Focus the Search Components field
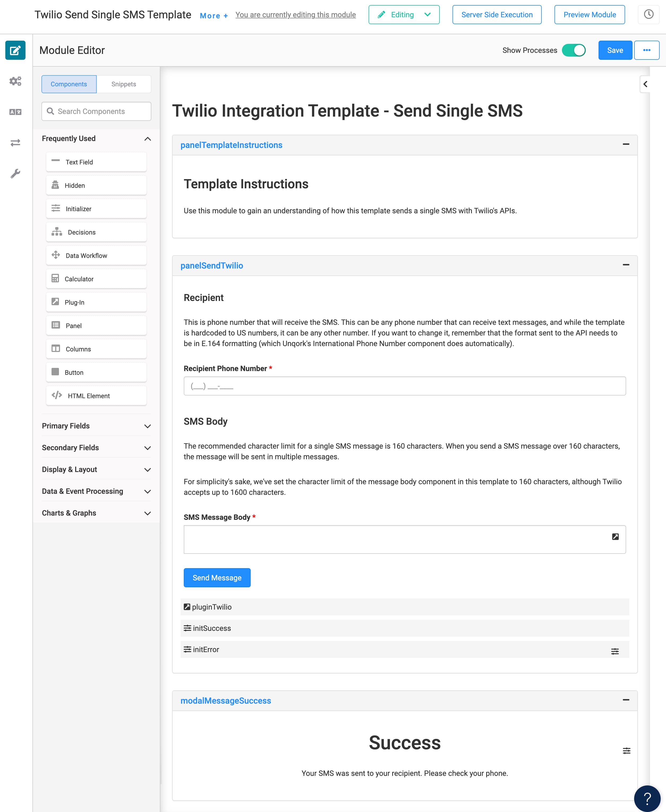Screen dimensions: 666x812 click(x=96, y=111)
